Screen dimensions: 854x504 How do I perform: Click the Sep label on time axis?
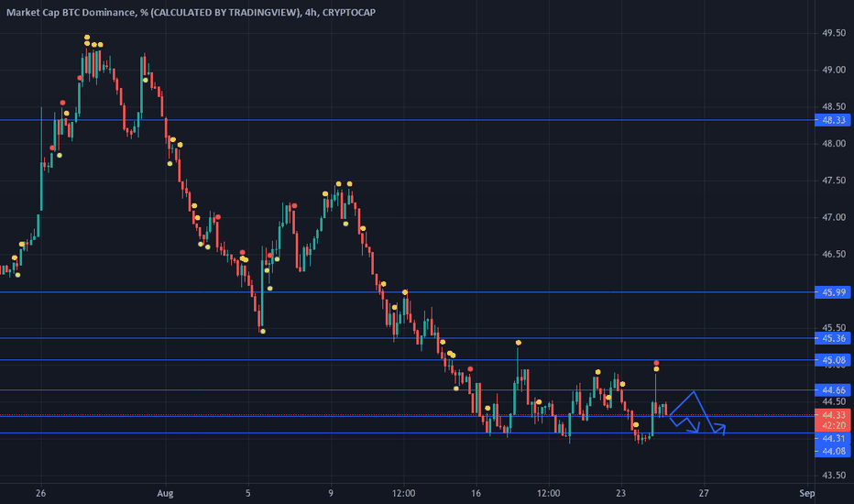click(807, 494)
